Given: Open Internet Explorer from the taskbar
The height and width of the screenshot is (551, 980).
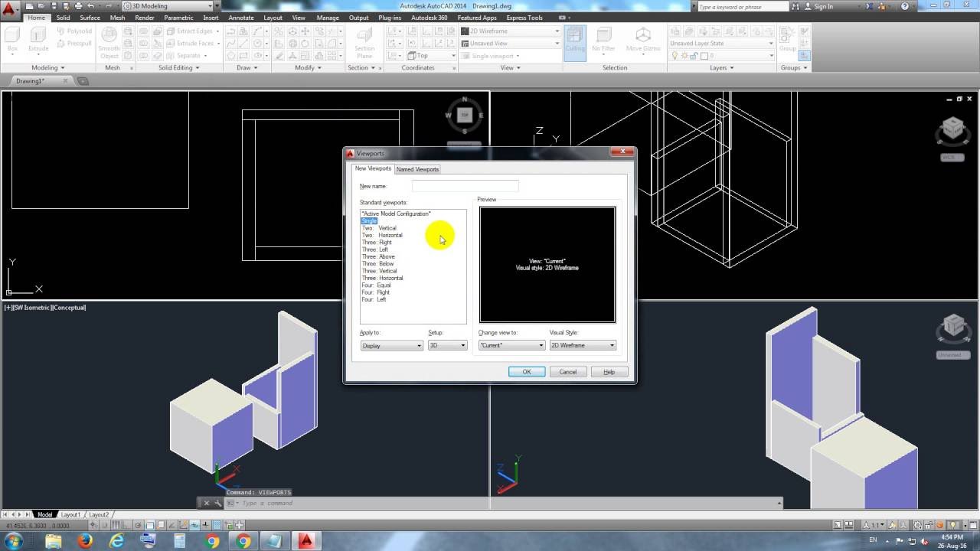Looking at the screenshot, I should click(116, 541).
